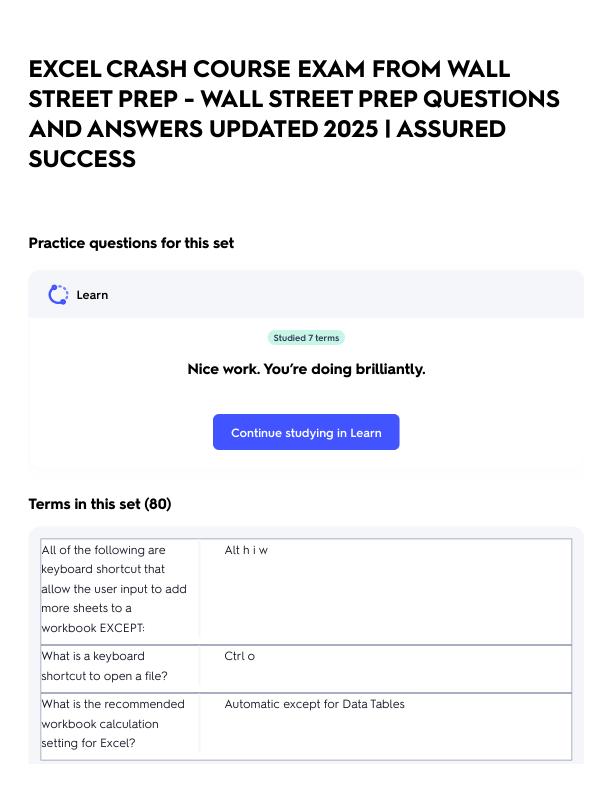
Task: Select the Learn label in practice panel
Action: coord(92,295)
